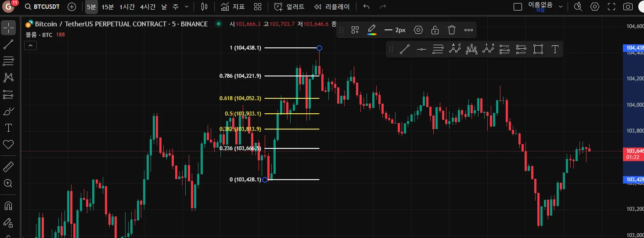Switch to the 15분 timeframe
644x238 pixels.
tap(108, 7)
